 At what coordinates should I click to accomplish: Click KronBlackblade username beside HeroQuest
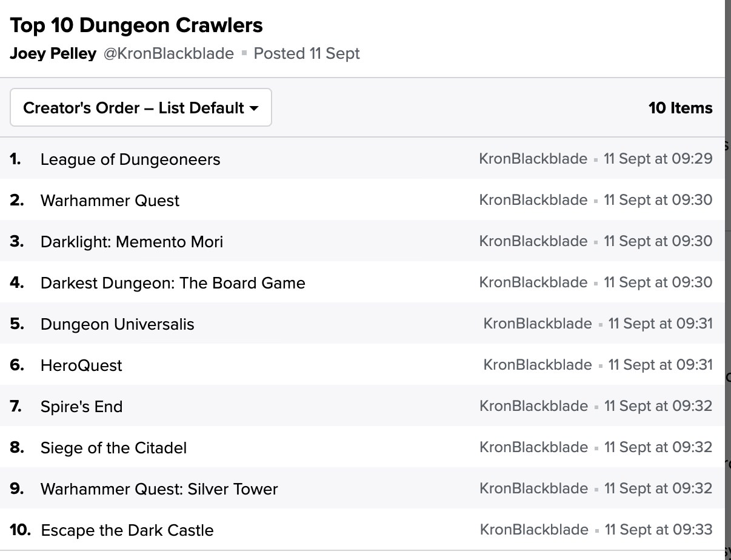[537, 365]
